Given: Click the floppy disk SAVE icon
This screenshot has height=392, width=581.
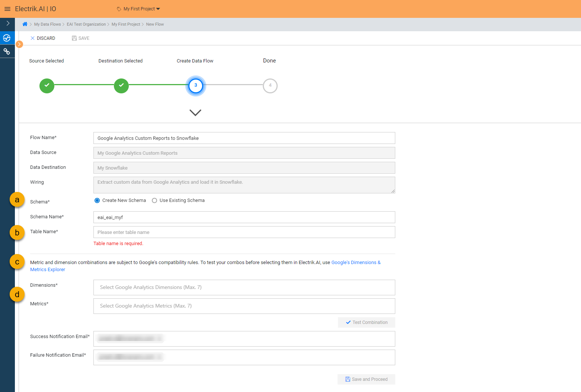Looking at the screenshot, I should click(x=73, y=38).
